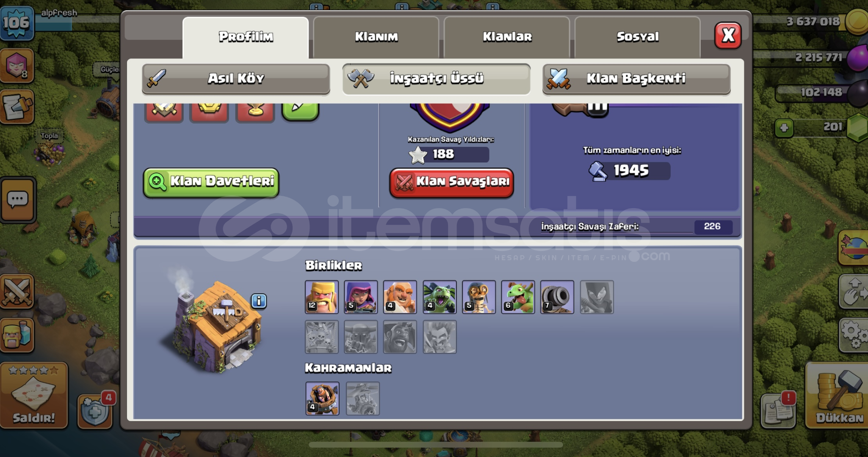Select the Raged Barbarian troop icon
The image size is (868, 457).
click(322, 297)
